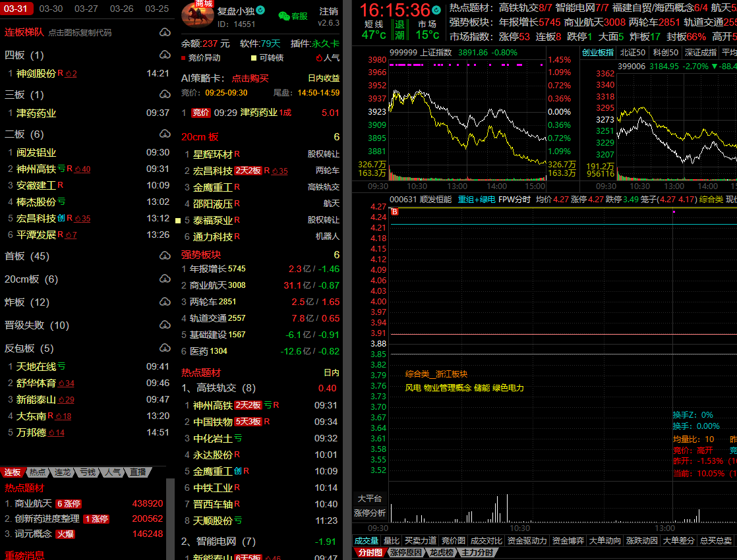Click the verified badge next to 复盘小独
The width and height of the screenshot is (737, 560).
point(260,11)
